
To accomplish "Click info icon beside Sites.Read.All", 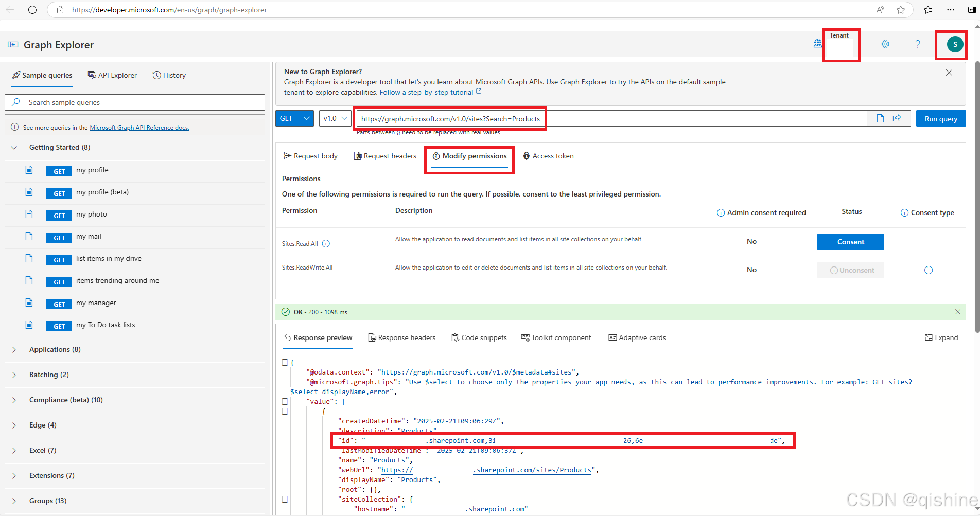I will click(x=326, y=244).
